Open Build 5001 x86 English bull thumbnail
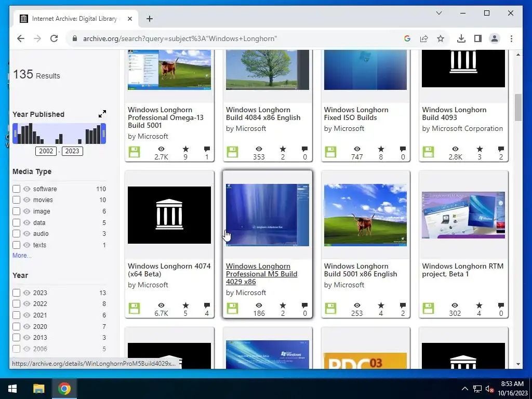The height and width of the screenshot is (399, 532). [x=365, y=215]
